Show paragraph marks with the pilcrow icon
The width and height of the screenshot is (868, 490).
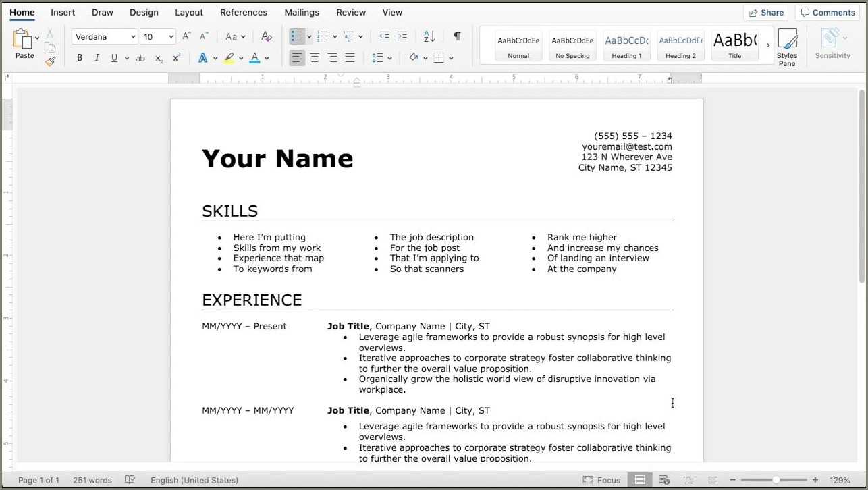coord(457,36)
